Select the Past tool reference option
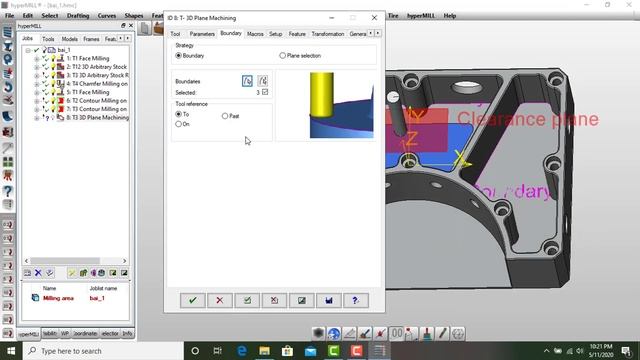Screen dimensions: 640x360 click(x=225, y=116)
